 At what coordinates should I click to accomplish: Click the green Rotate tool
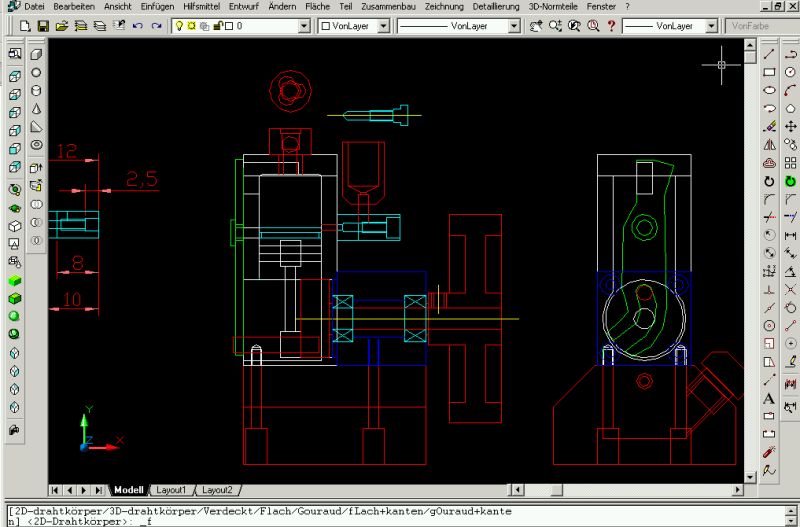tap(790, 181)
